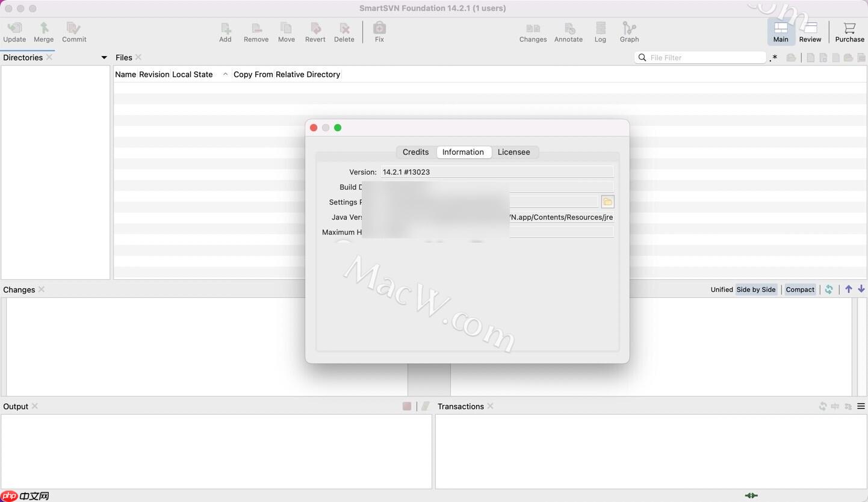Close the Directories panel

coord(49,57)
